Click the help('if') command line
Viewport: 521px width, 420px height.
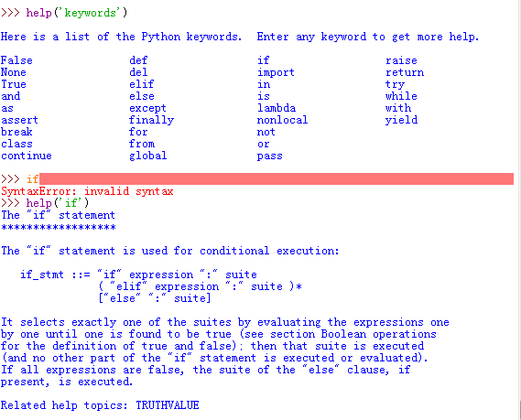45,203
